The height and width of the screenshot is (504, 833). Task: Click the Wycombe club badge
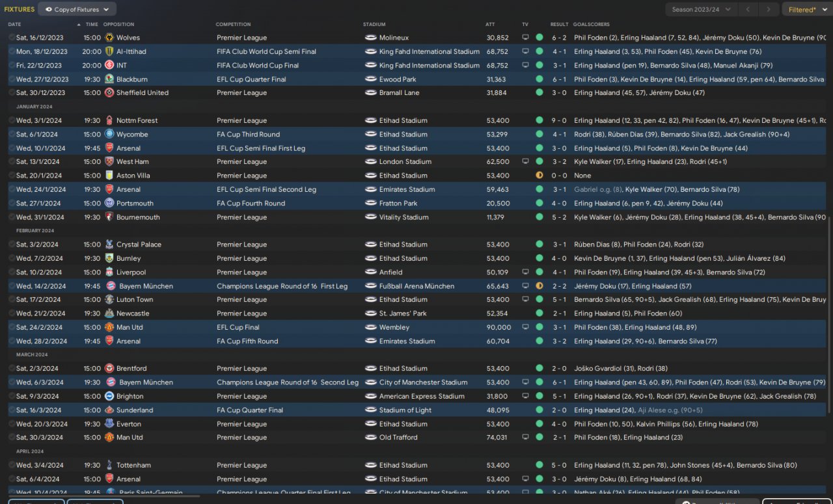[109, 135]
